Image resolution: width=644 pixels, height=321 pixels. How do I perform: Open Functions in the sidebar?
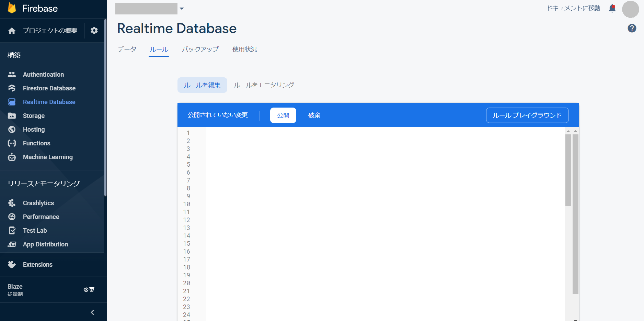tap(36, 143)
